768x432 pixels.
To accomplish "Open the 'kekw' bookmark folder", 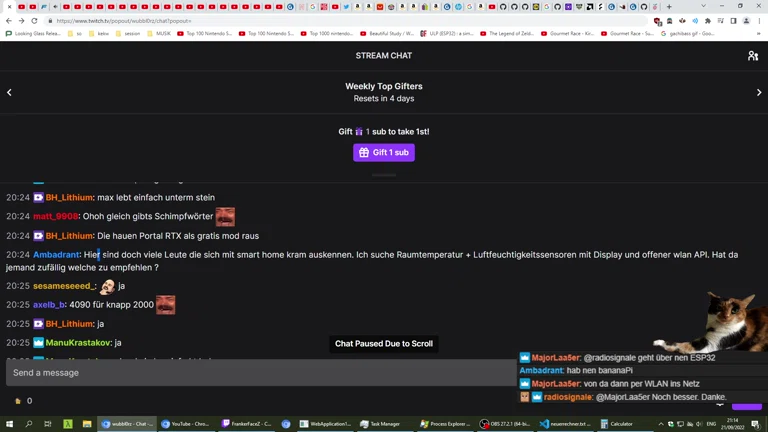I will 98,34.
